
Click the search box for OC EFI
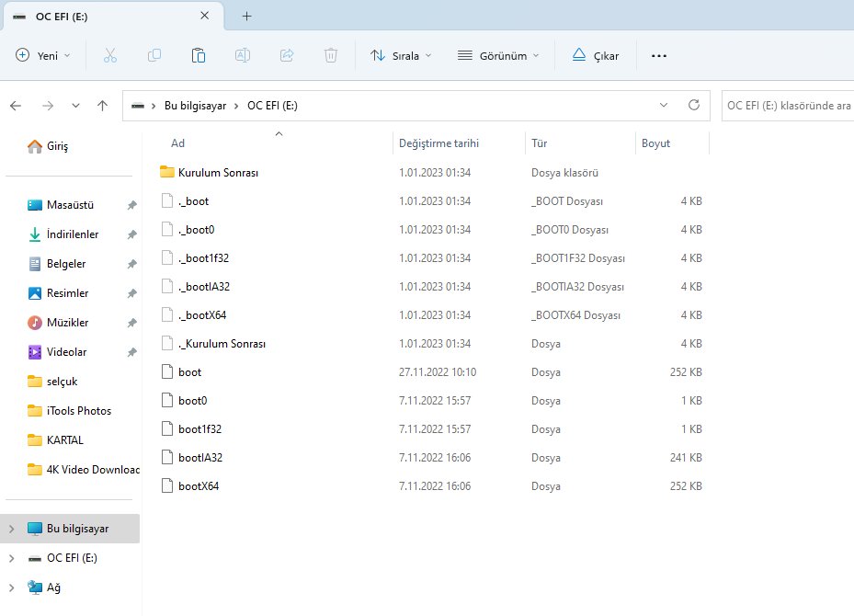787,106
